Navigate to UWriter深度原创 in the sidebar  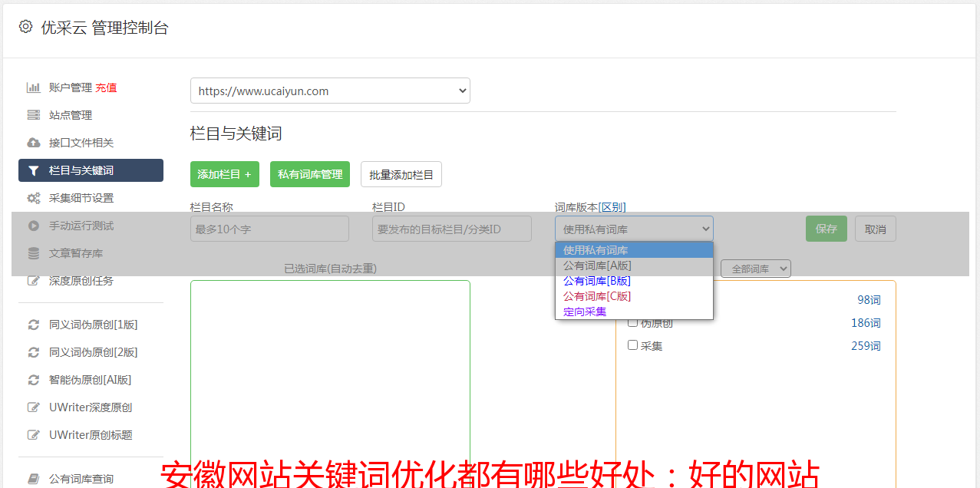point(91,407)
